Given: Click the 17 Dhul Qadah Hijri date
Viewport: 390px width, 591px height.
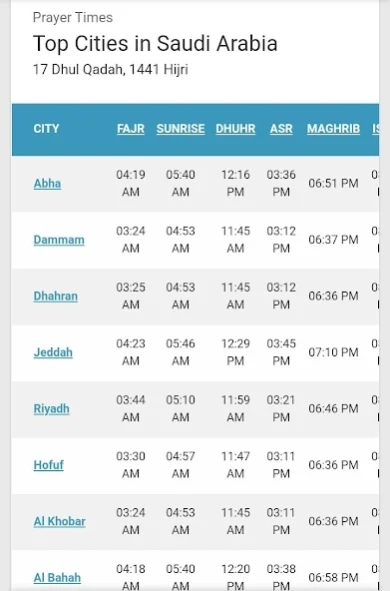Looking at the screenshot, I should pyautogui.click(x=110, y=69).
